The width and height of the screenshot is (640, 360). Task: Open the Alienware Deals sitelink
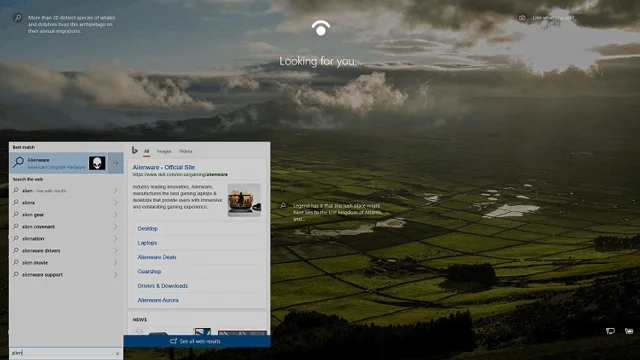(157, 257)
